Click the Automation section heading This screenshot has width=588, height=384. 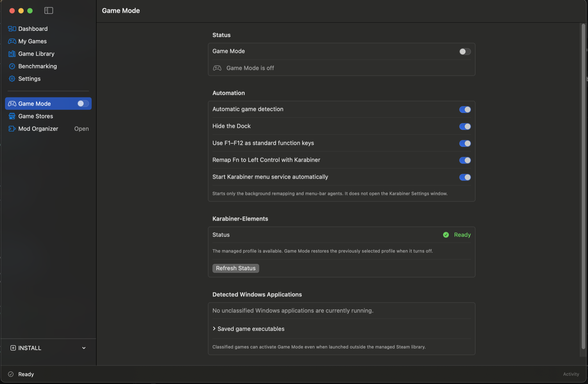[229, 93]
